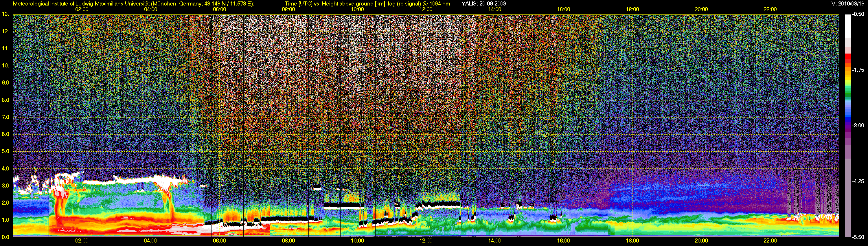868x246 pixels.
Task: Click the '3.0' height axis label
Action: tap(5, 185)
